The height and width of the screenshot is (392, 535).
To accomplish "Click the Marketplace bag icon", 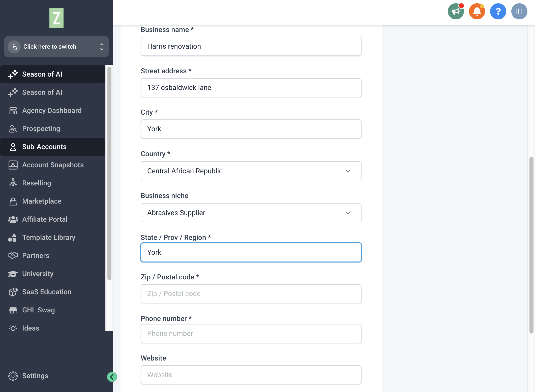I will (x=13, y=201).
